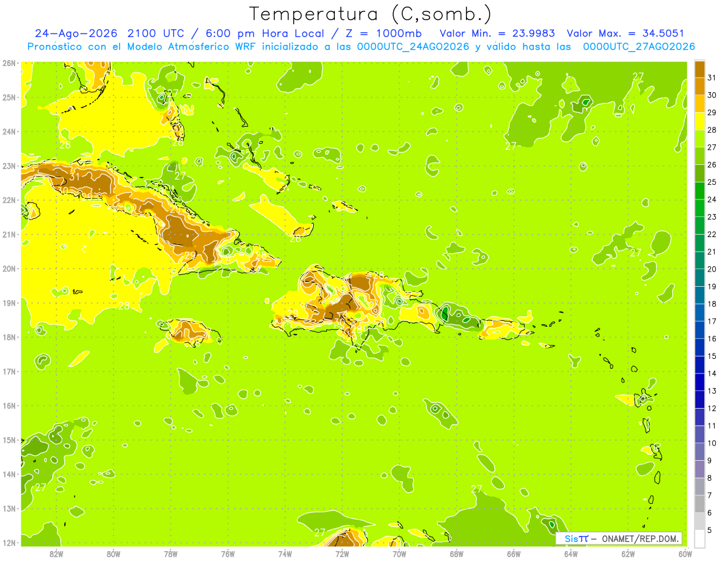Click the '2100 UTC' time text
The width and height of the screenshot is (728, 562).
pos(157,34)
